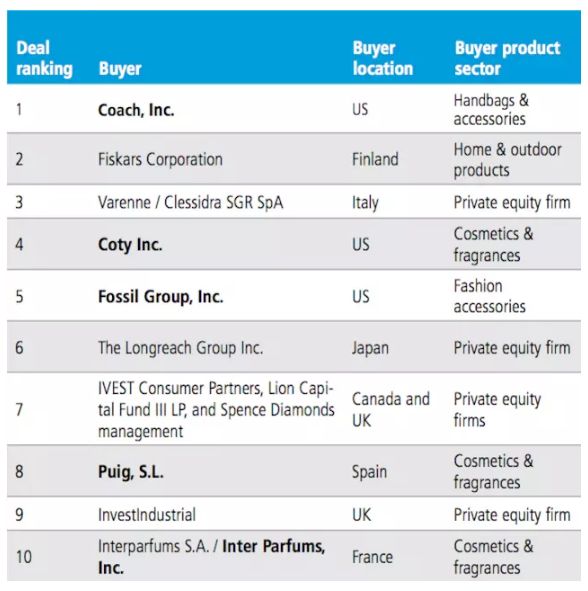588x591 pixels.
Task: Select the Interparfums S.A. buyer cell
Action: pos(211,557)
